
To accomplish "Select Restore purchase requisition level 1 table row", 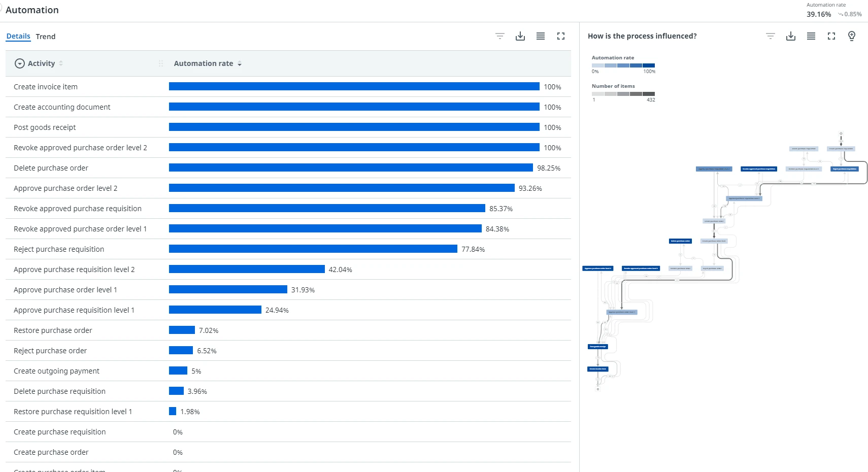I will point(288,412).
